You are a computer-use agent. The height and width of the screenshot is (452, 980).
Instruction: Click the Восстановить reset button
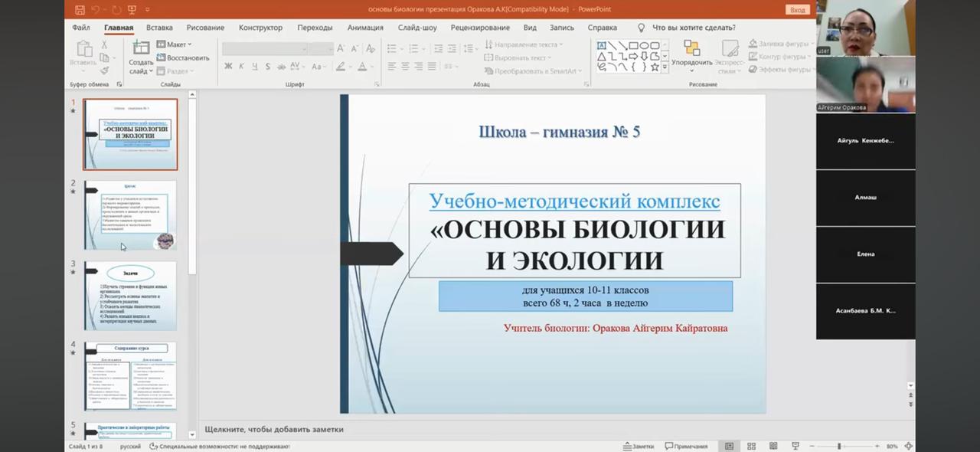183,57
